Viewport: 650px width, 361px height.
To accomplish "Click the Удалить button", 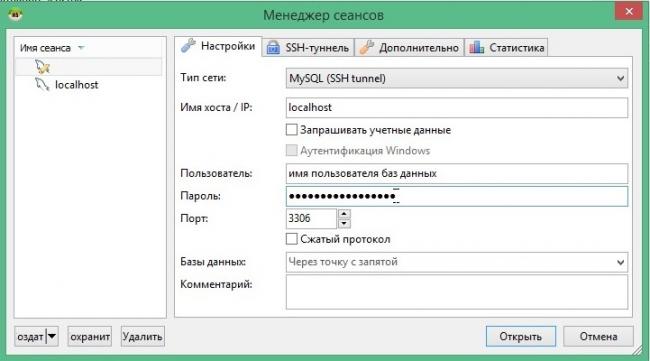I will point(143,336).
